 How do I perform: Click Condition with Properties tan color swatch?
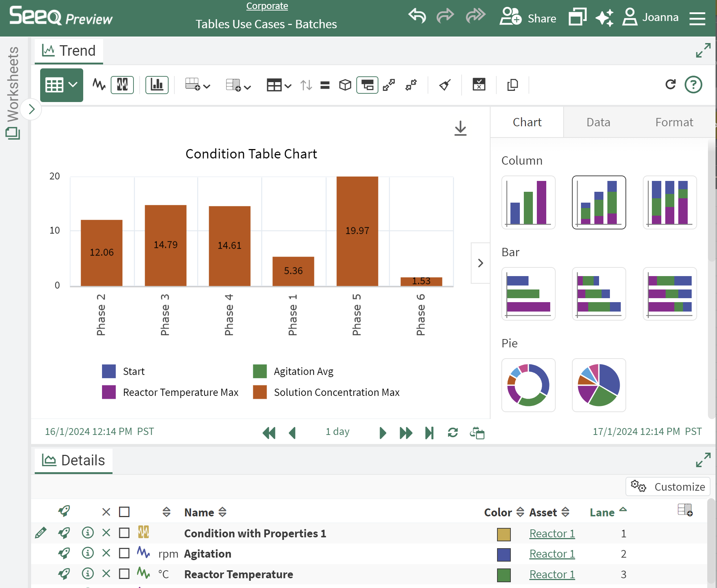tap(504, 534)
